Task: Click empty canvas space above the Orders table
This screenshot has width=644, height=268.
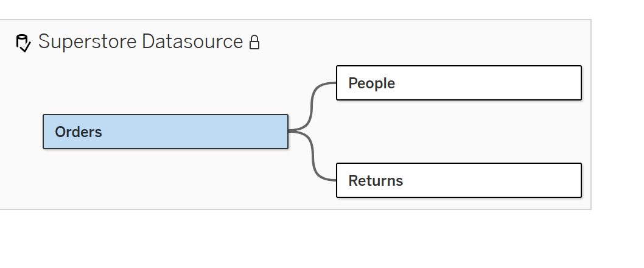Action: click(164, 85)
